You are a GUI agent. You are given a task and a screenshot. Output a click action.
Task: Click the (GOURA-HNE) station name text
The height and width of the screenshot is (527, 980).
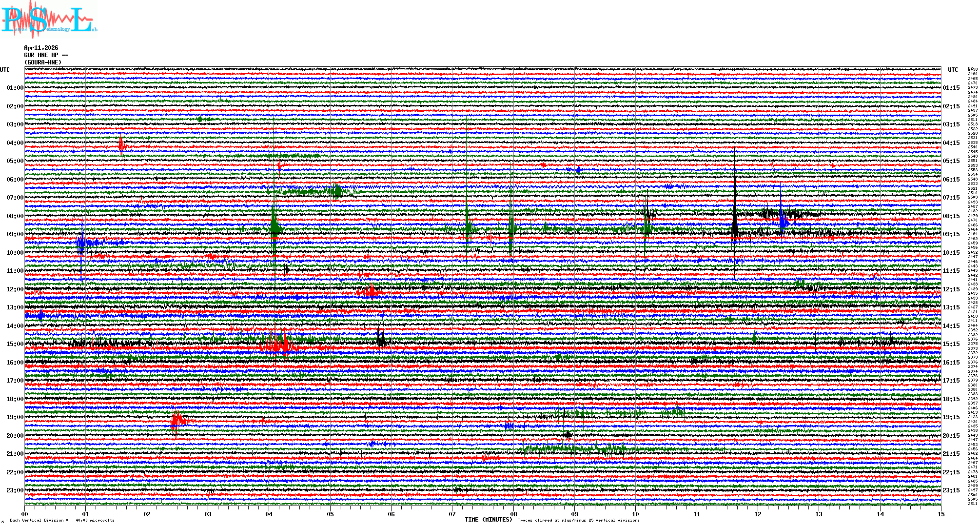pyautogui.click(x=43, y=62)
